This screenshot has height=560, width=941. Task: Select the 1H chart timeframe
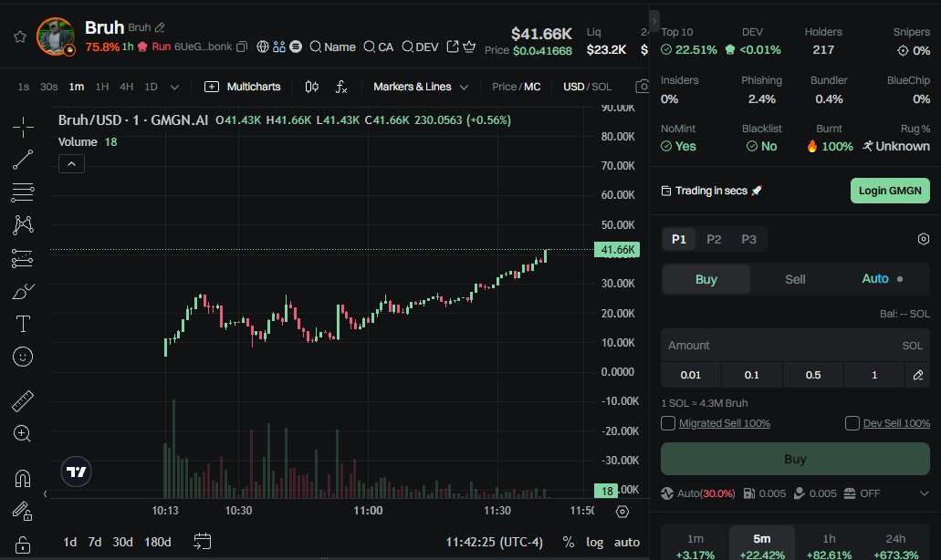coord(102,87)
